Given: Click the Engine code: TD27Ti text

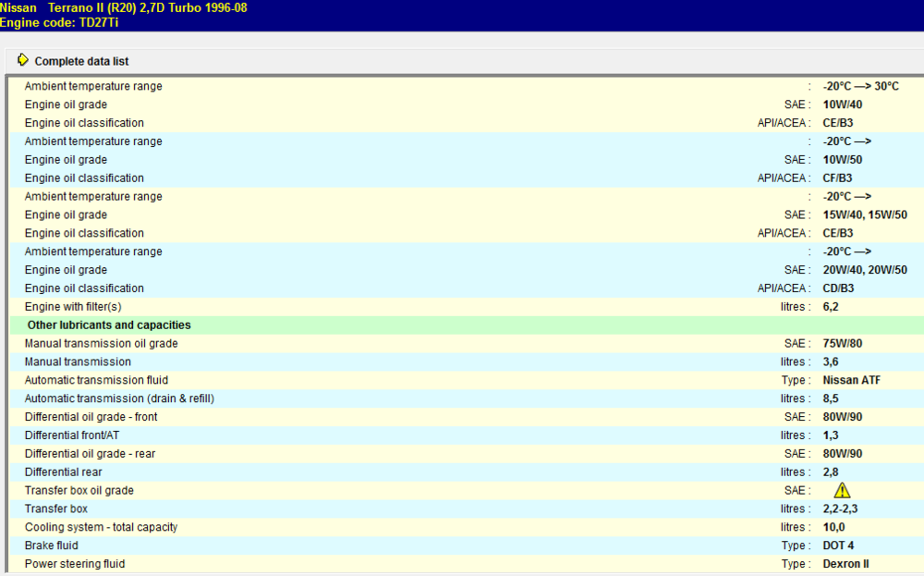Looking at the screenshot, I should [59, 23].
